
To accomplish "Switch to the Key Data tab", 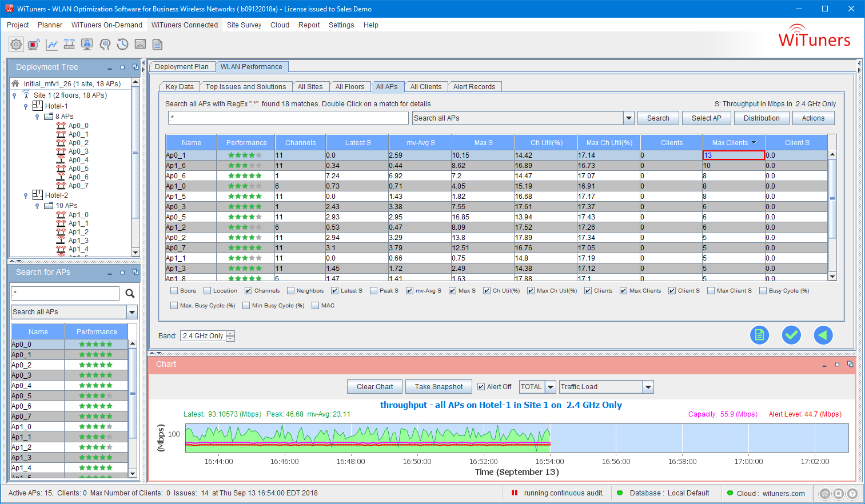I will pos(180,87).
